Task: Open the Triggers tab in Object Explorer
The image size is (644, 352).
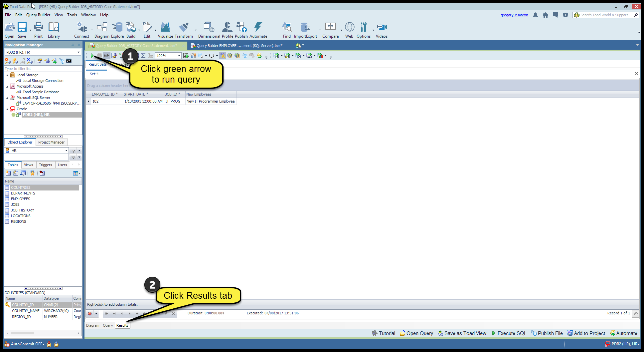Action: tap(46, 165)
